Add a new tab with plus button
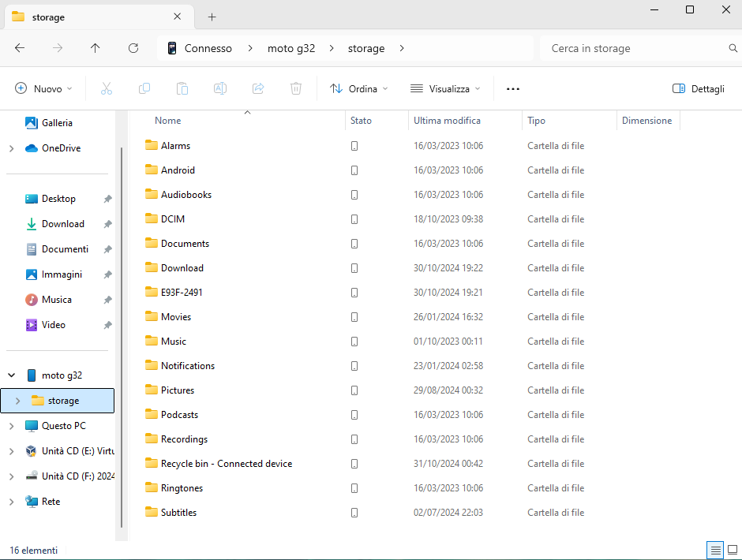This screenshot has width=742, height=560. point(212,17)
